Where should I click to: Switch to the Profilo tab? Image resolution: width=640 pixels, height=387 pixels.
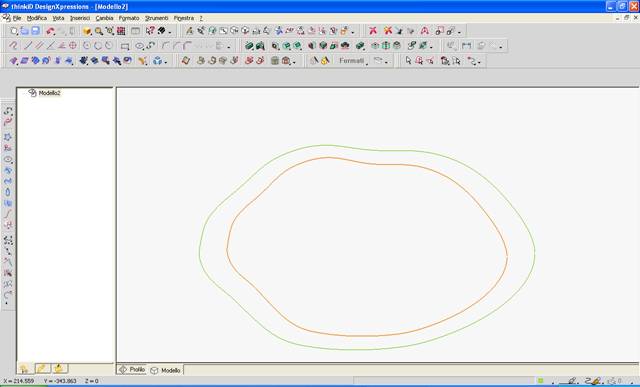pyautogui.click(x=132, y=369)
